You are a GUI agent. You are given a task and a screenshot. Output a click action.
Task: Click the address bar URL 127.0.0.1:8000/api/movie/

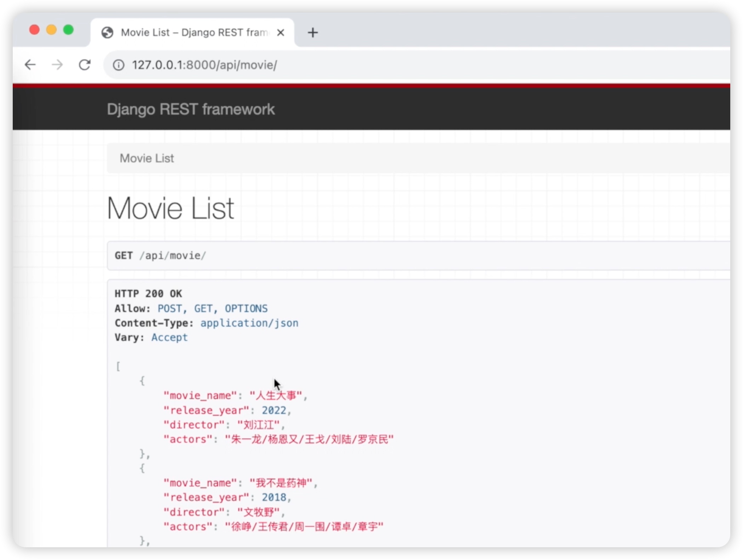pyautogui.click(x=205, y=65)
